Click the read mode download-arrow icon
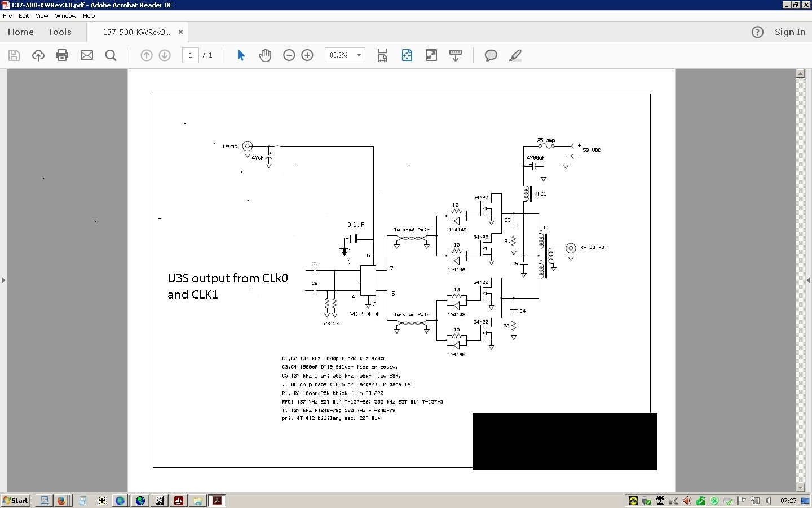Screen dimensions: 812x508 point(456,55)
